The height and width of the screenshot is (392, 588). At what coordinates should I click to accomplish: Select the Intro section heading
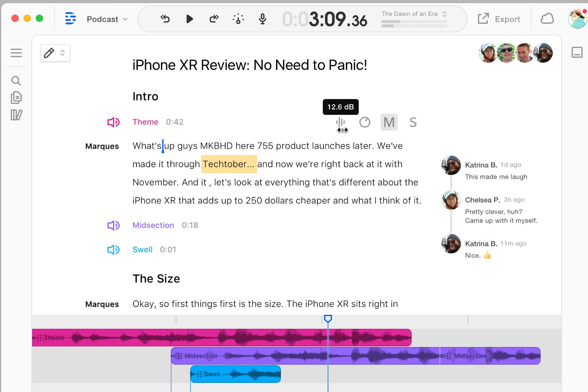[x=145, y=96]
